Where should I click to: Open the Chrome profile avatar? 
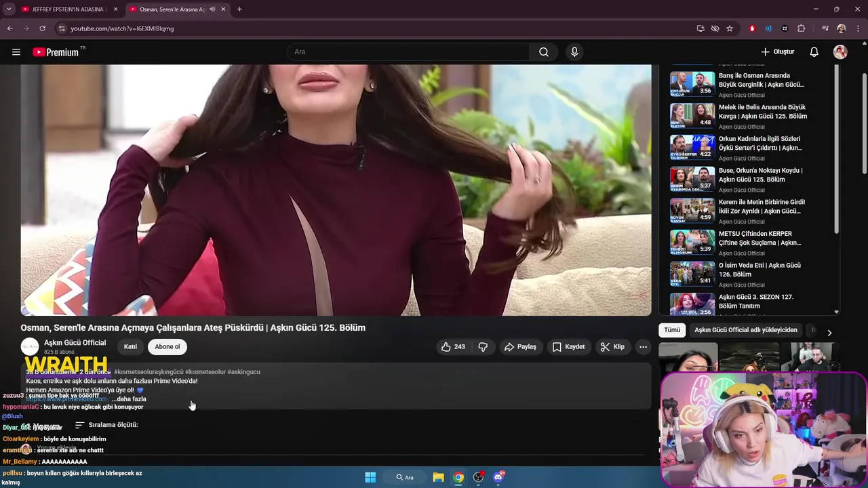842,28
